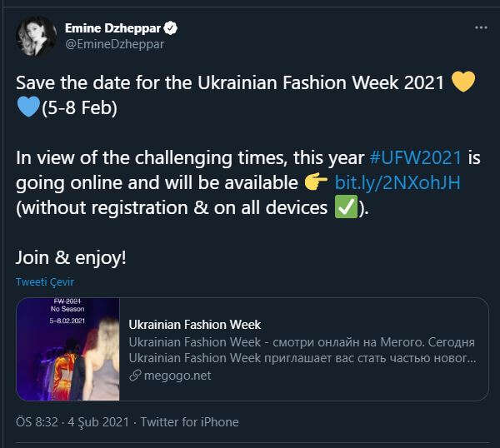Click the blue heart emoji
The height and width of the screenshot is (448, 500).
[x=27, y=107]
